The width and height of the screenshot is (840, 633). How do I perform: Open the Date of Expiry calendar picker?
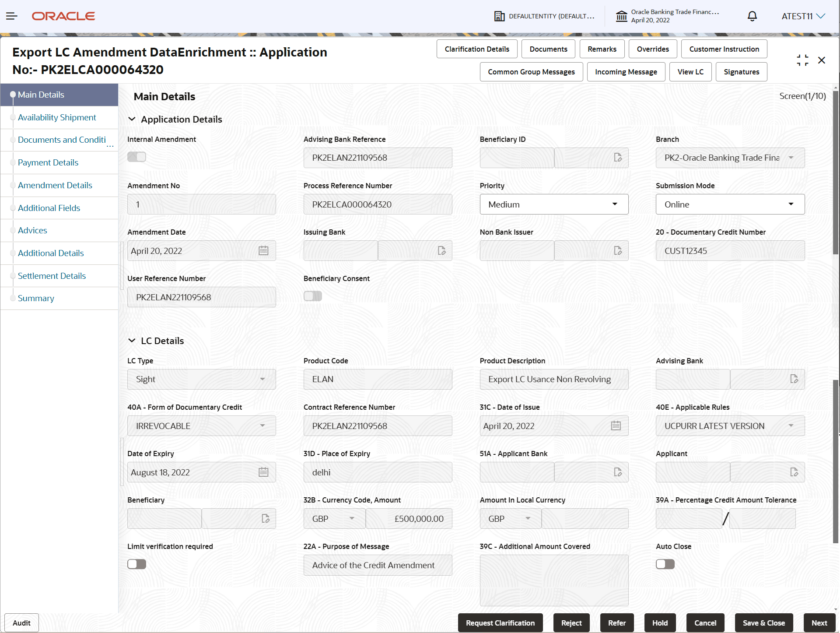[263, 472]
